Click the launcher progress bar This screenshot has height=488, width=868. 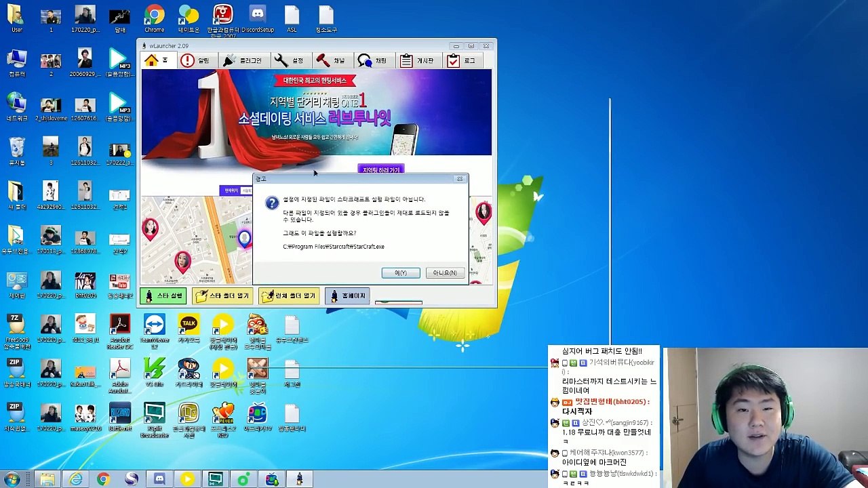pos(399,302)
